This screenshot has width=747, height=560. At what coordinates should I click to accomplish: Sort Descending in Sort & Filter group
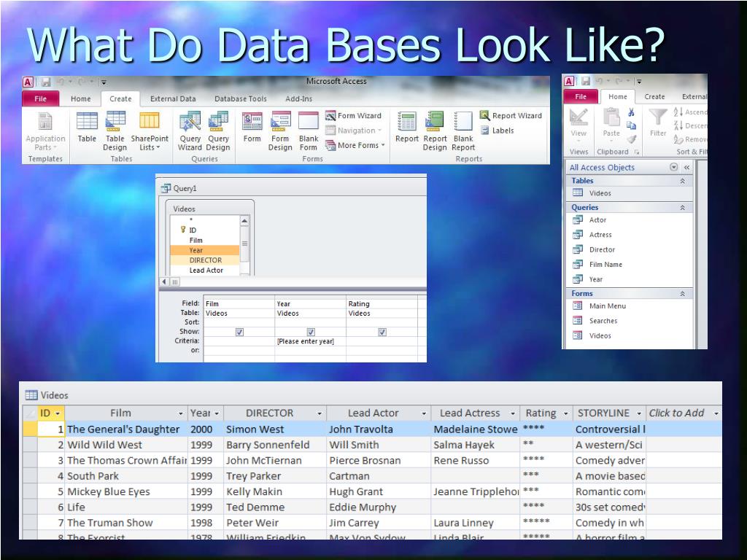coord(690,125)
